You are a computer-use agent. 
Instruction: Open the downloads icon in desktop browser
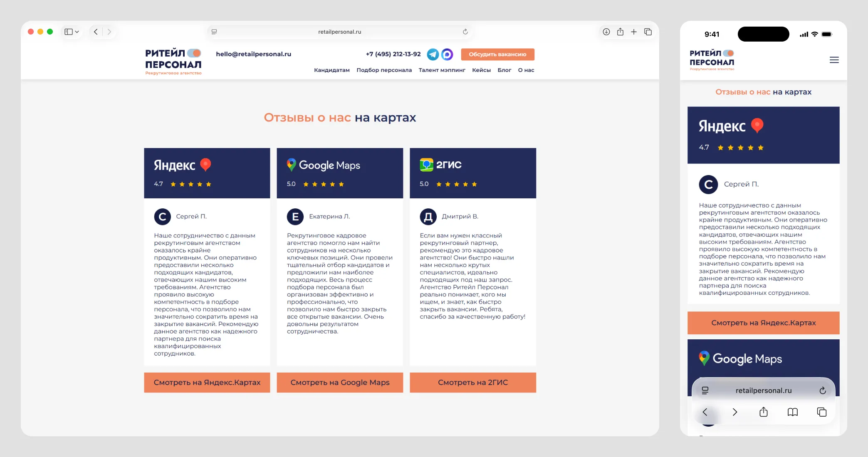606,32
